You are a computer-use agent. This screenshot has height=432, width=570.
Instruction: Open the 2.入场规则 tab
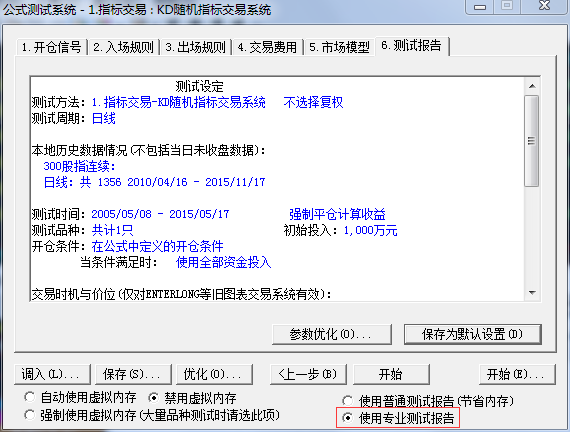pos(123,47)
